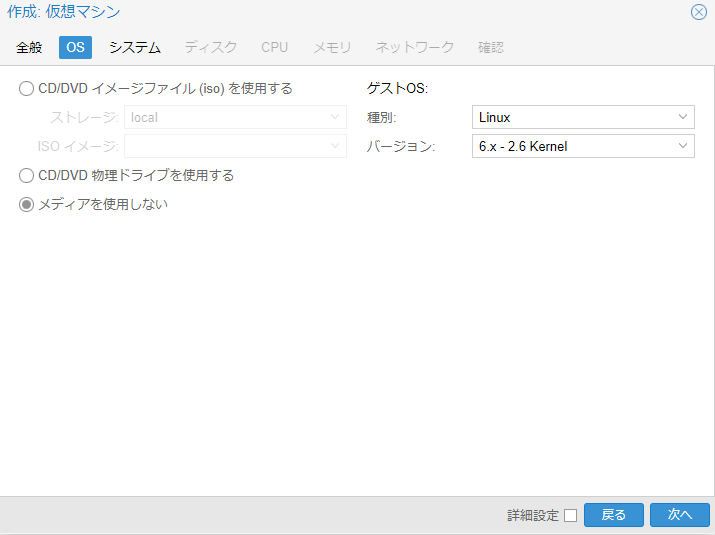715x535 pixels.
Task: Click the ゲストOS: heading text
Action: [x=398, y=88]
